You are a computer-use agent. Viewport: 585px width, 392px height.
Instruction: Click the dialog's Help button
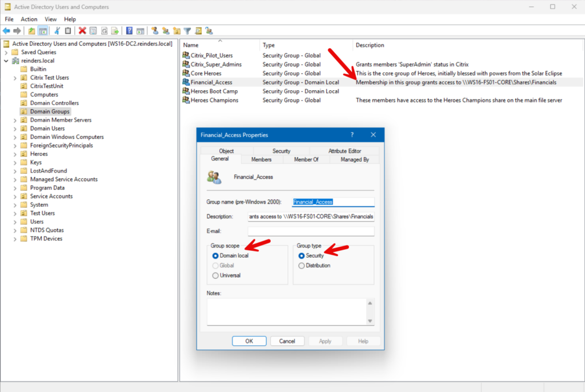363,341
